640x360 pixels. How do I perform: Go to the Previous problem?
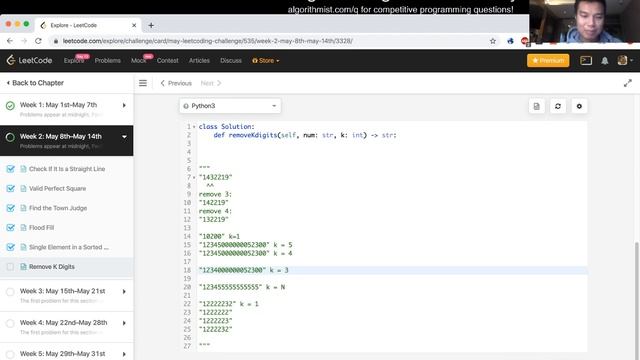pyautogui.click(x=176, y=83)
